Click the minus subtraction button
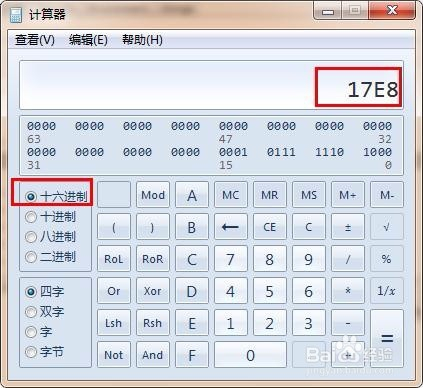The width and height of the screenshot is (423, 388). point(348,323)
